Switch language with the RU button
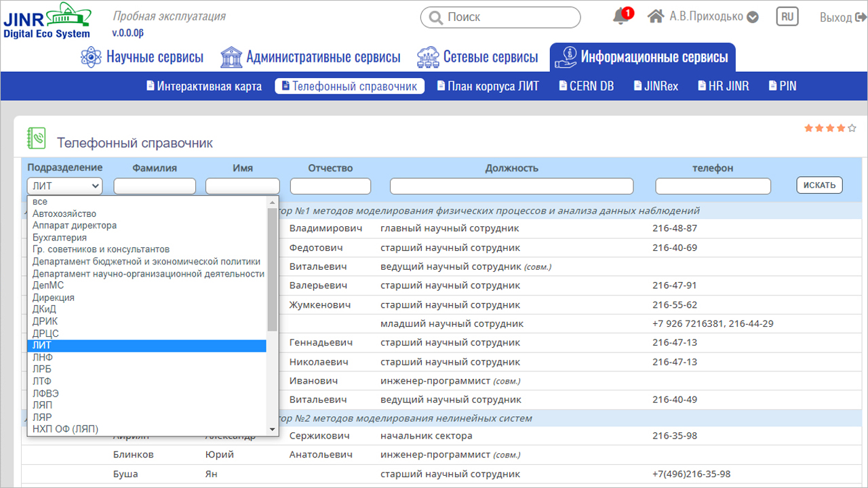Image resolution: width=868 pixels, height=488 pixels. pyautogui.click(x=787, y=17)
